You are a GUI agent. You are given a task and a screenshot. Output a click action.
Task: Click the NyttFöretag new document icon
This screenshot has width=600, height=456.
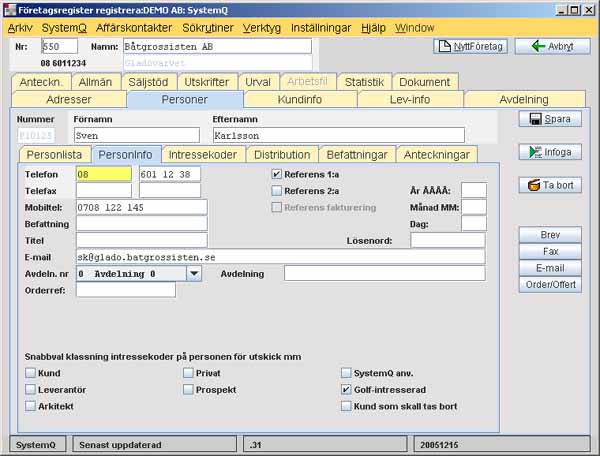point(444,46)
